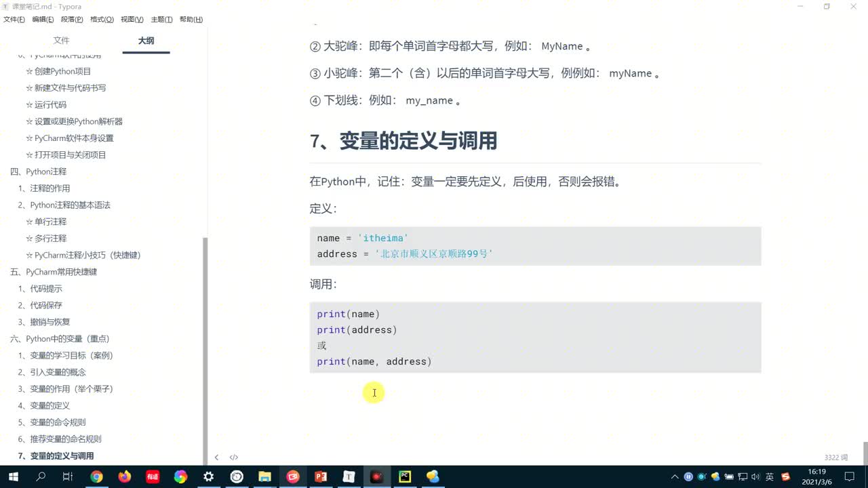Viewport: 868px width, 488px height.
Task: Click the heading 7、变量的定义与调用
Action: click(403, 141)
